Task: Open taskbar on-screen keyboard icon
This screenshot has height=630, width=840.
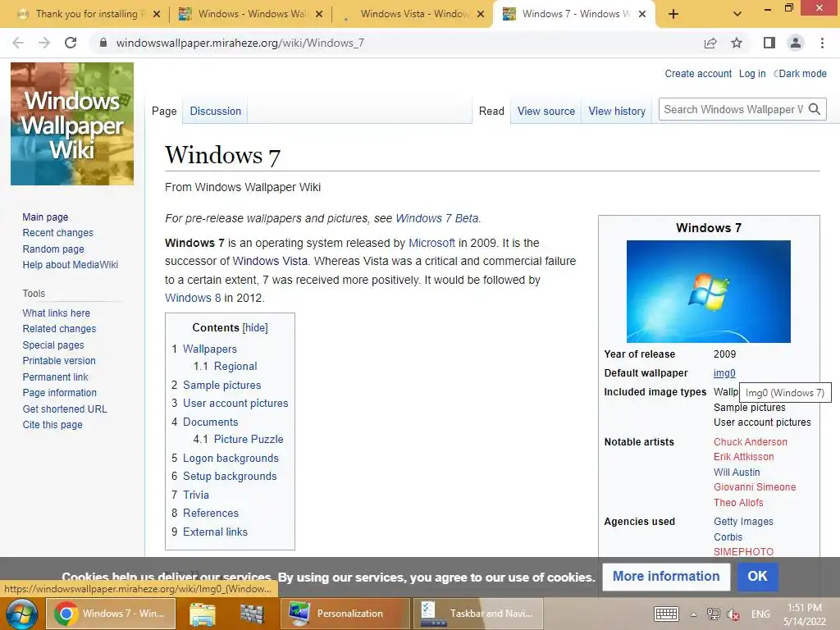Action: pyautogui.click(x=666, y=614)
